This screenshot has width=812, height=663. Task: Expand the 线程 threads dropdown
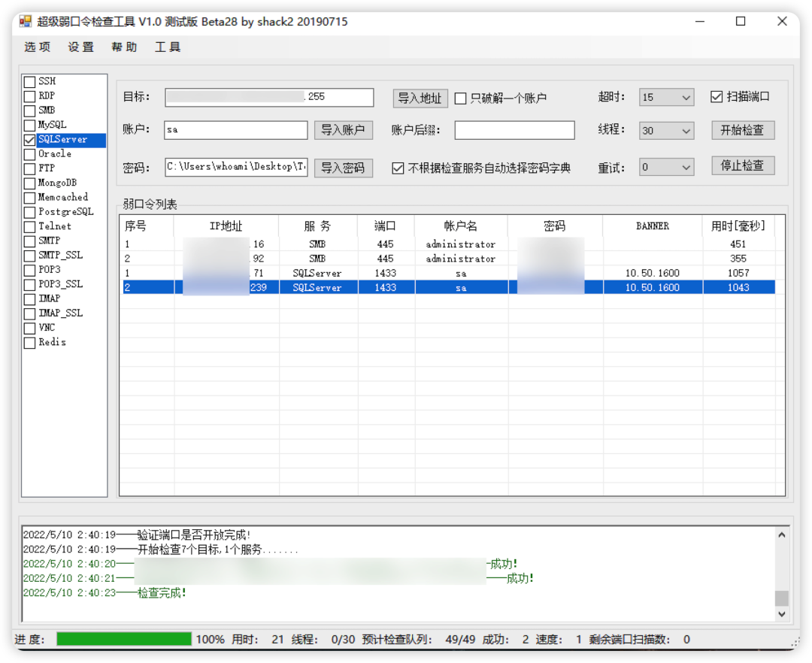[x=686, y=132]
